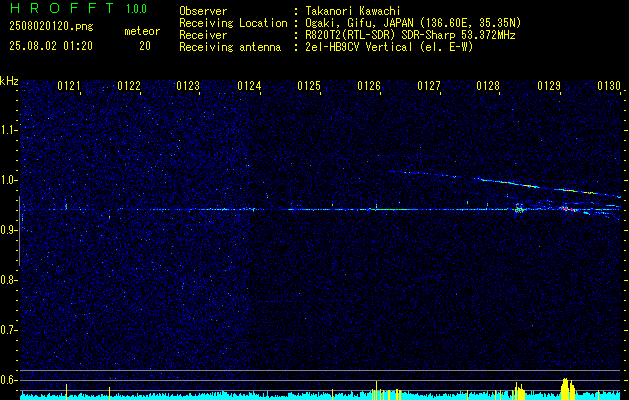Click frequency axis label 0.8
Screen dimensions: 629x400
[9, 280]
